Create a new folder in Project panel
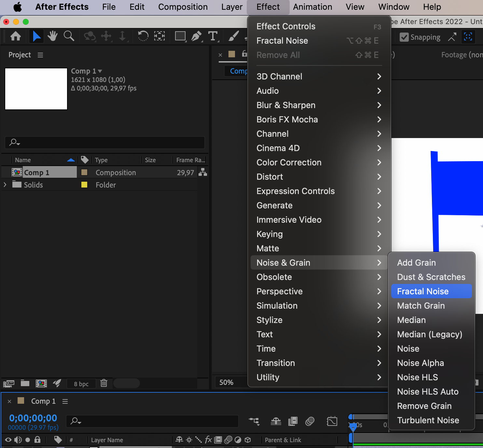The height and width of the screenshot is (448, 483). point(25,383)
